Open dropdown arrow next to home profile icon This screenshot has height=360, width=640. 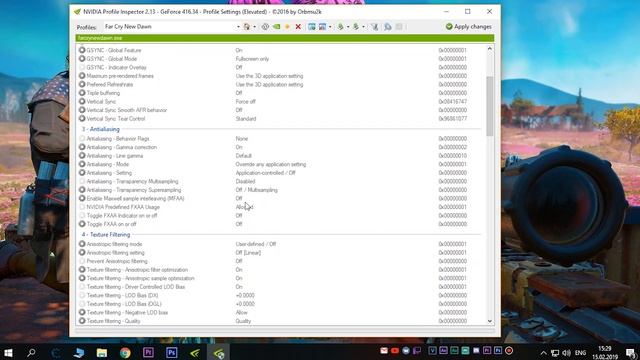pyautogui.click(x=254, y=27)
